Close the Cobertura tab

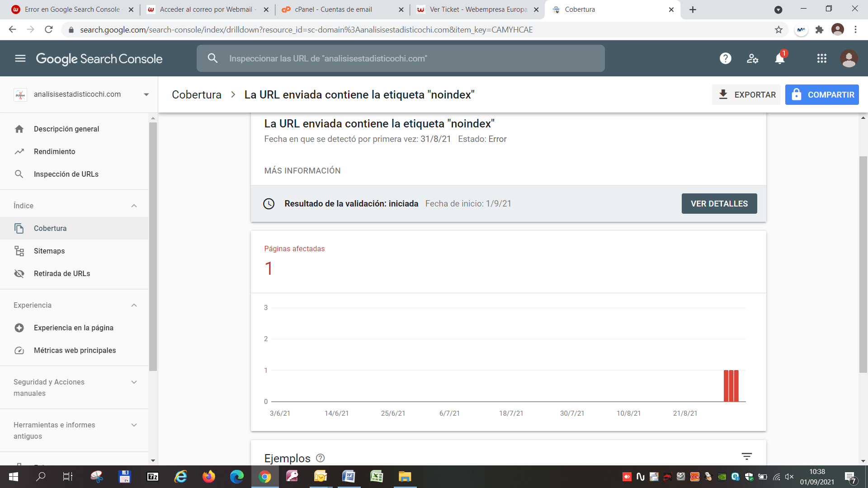671,9
